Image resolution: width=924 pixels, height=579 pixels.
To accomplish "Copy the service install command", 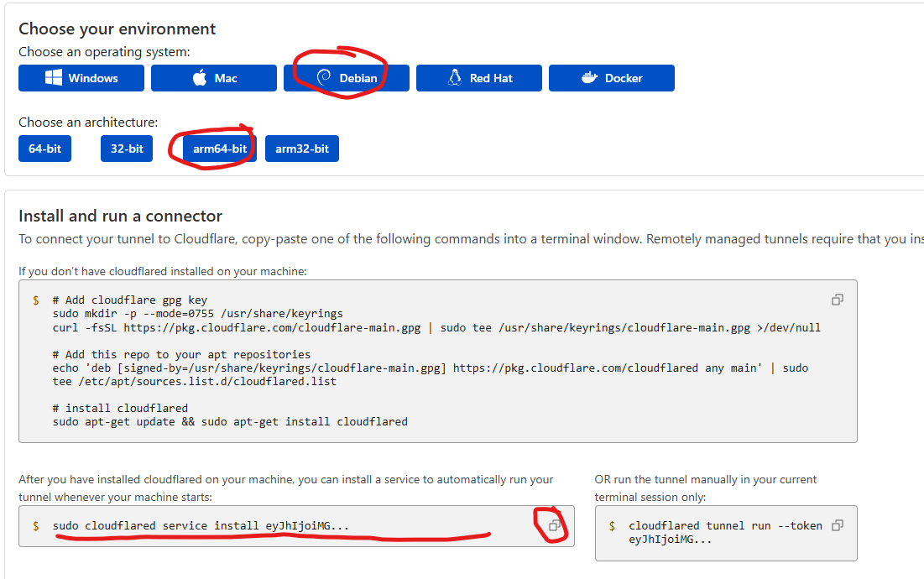I will tap(555, 525).
